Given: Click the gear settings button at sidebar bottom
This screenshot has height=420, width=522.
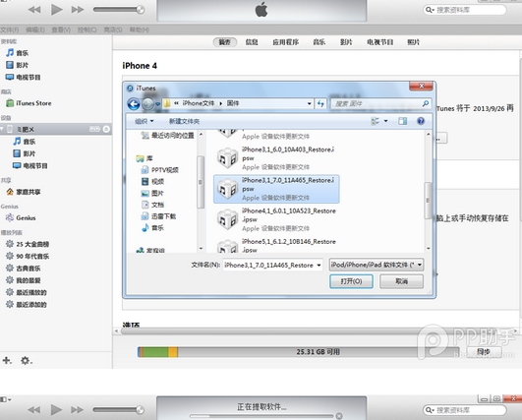Looking at the screenshot, I should click(26, 360).
